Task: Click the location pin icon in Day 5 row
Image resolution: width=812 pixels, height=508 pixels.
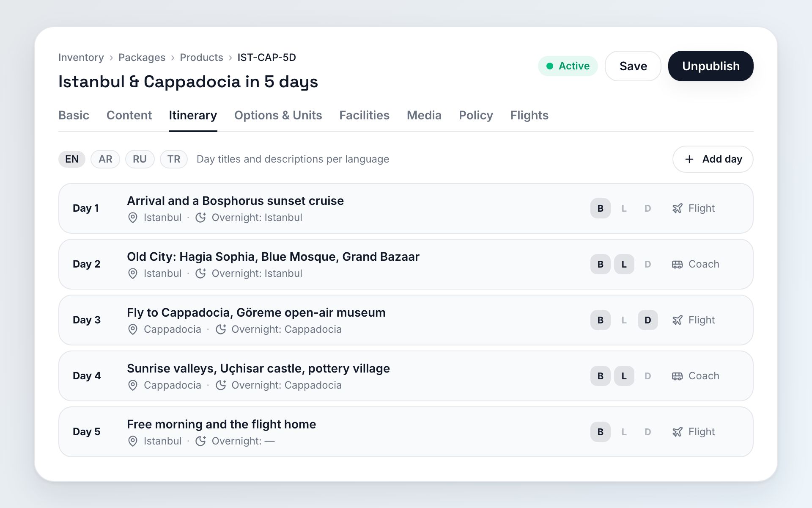Action: coord(133,441)
